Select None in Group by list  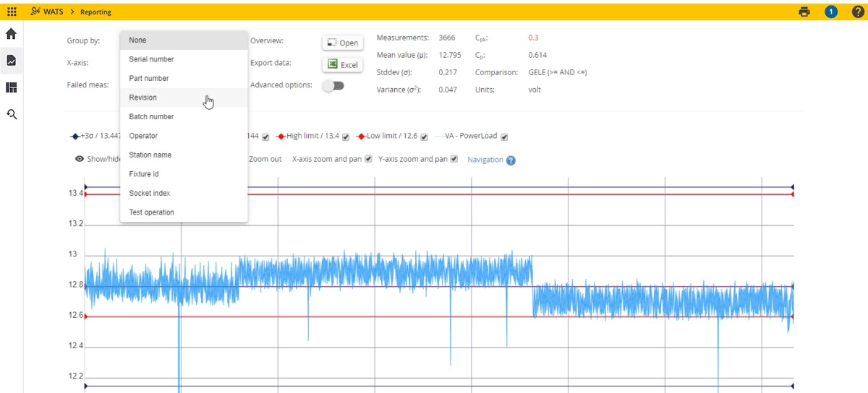(x=184, y=40)
